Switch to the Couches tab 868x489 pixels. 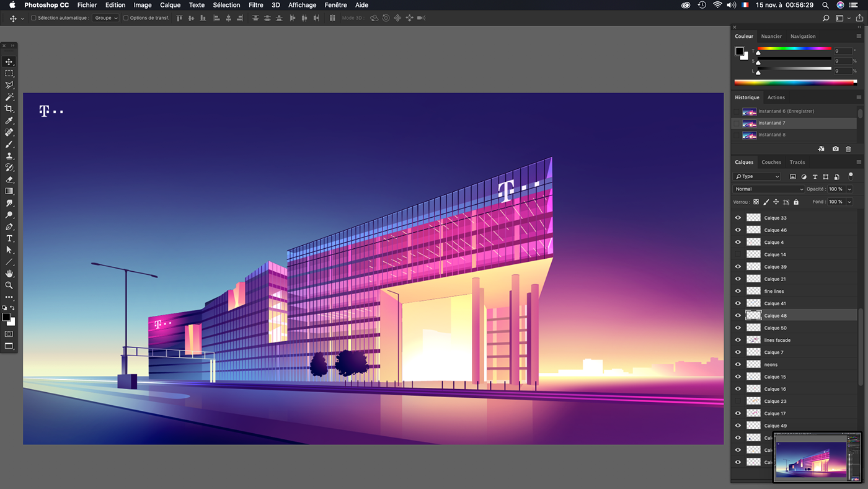[771, 162]
